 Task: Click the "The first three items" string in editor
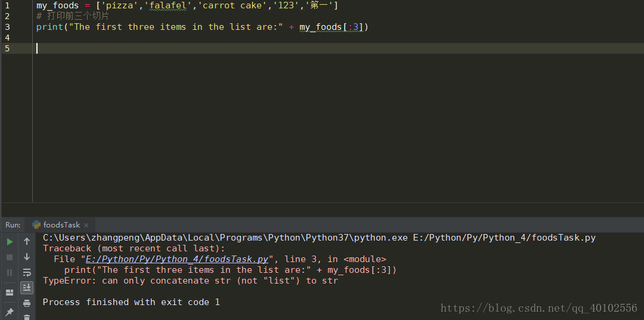pyautogui.click(x=176, y=27)
